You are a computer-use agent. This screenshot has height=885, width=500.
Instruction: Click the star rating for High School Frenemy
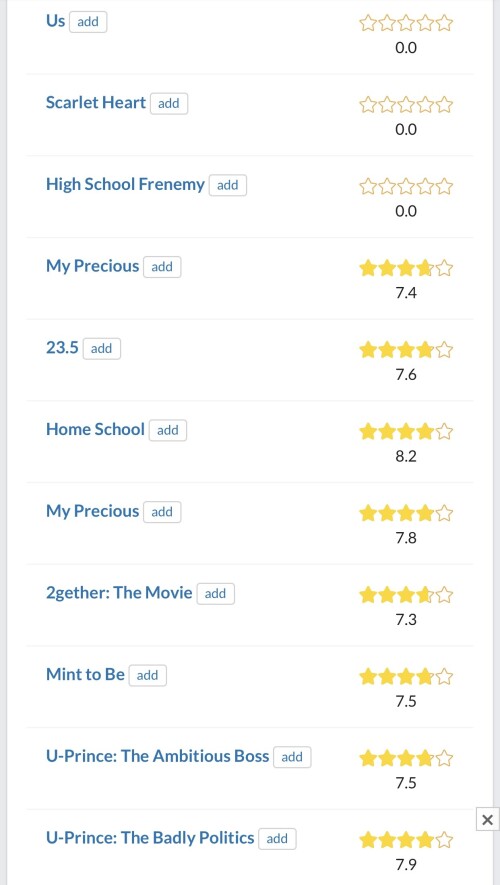[406, 186]
